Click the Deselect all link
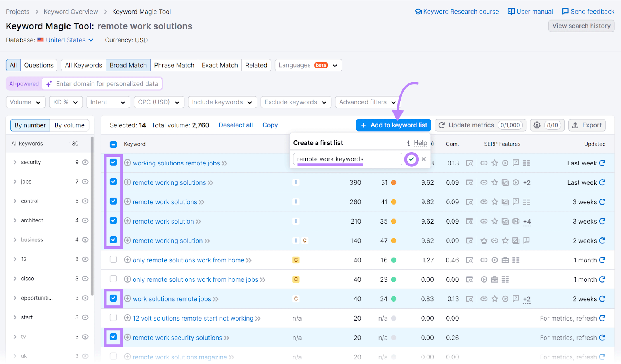621x364 pixels. tap(236, 125)
